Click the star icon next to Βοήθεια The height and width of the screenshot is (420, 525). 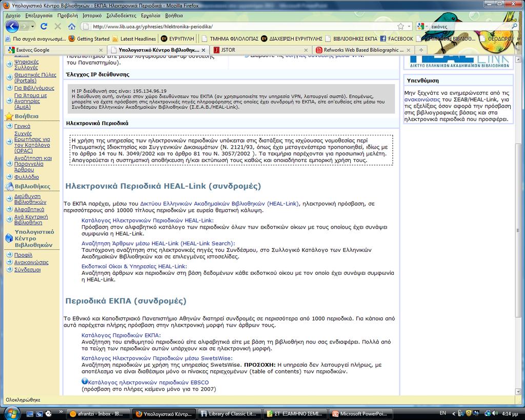tap(9, 116)
